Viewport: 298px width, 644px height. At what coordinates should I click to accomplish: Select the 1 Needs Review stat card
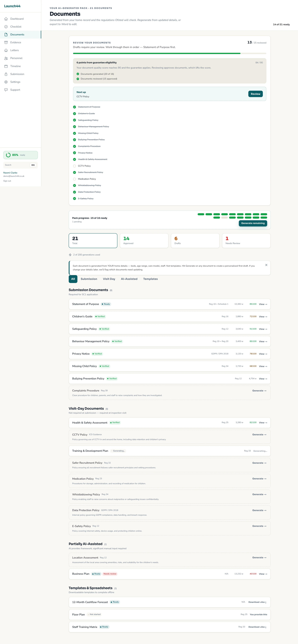[x=246, y=241]
